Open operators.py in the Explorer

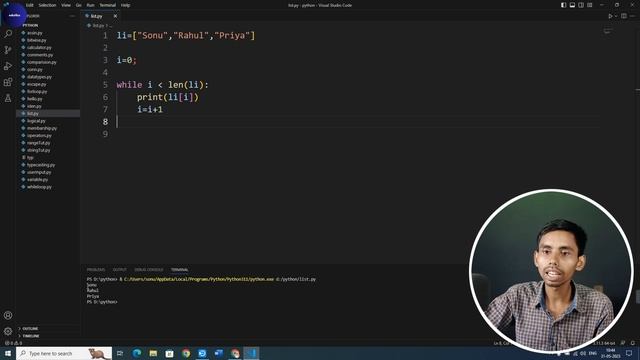(x=39, y=136)
